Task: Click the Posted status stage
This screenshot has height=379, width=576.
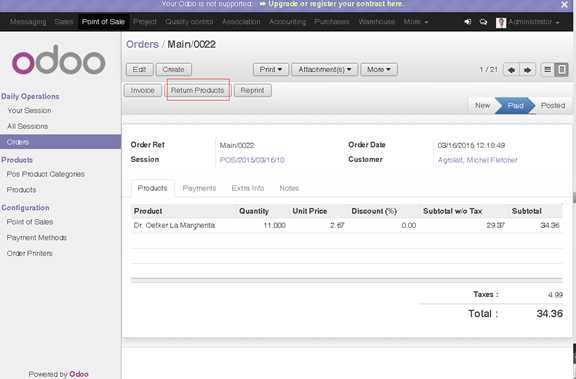Action: pyautogui.click(x=553, y=106)
